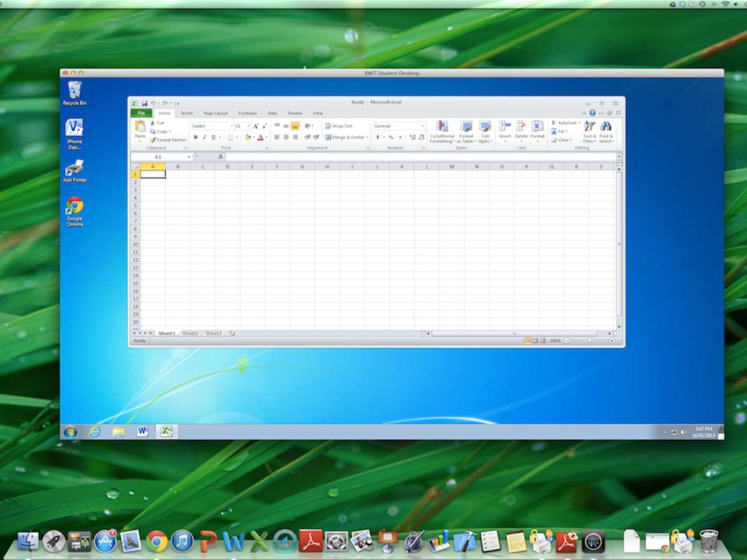
Task: Switch to Page Layout view in status bar
Action: (535, 341)
